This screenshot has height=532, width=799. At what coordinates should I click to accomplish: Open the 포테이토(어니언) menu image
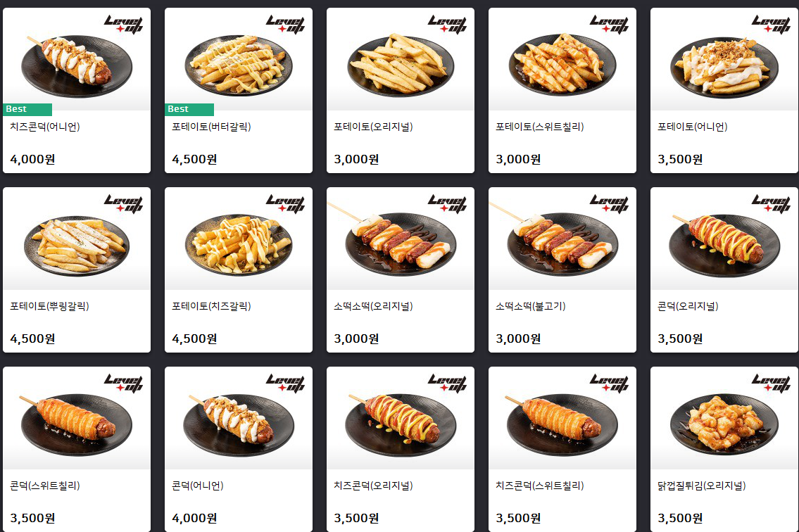(724, 59)
